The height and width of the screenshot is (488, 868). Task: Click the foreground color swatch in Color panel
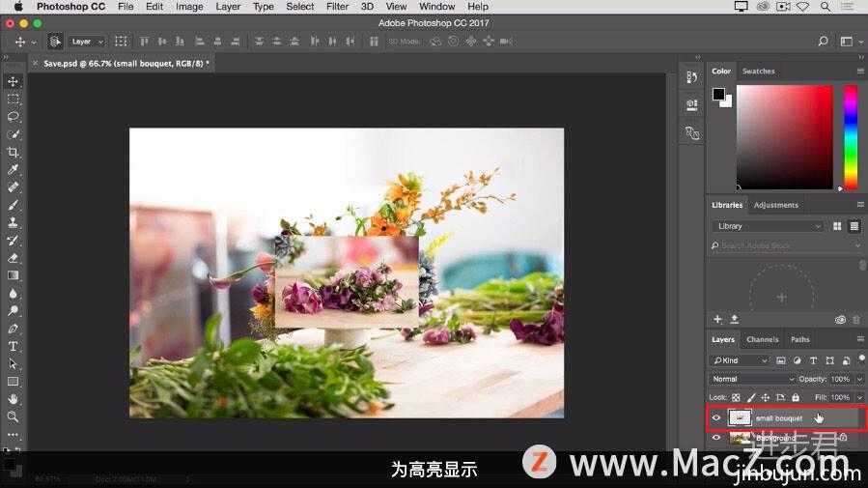pyautogui.click(x=718, y=94)
